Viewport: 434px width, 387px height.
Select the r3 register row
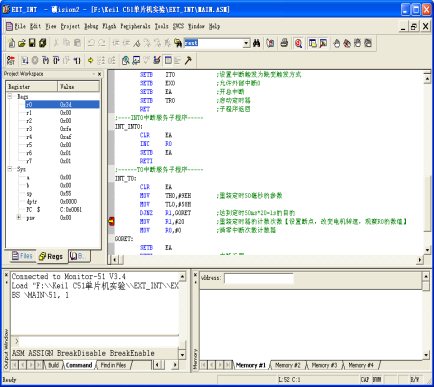62,129
